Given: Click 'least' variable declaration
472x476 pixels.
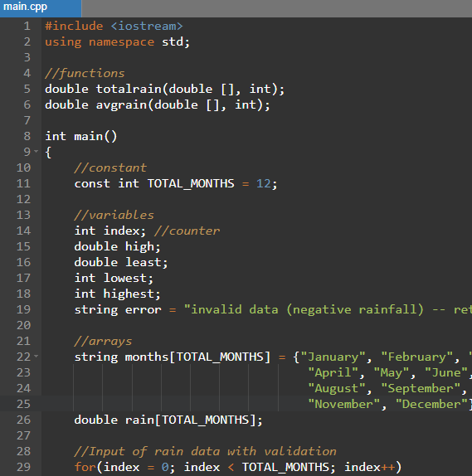Looking at the screenshot, I should tap(144, 262).
